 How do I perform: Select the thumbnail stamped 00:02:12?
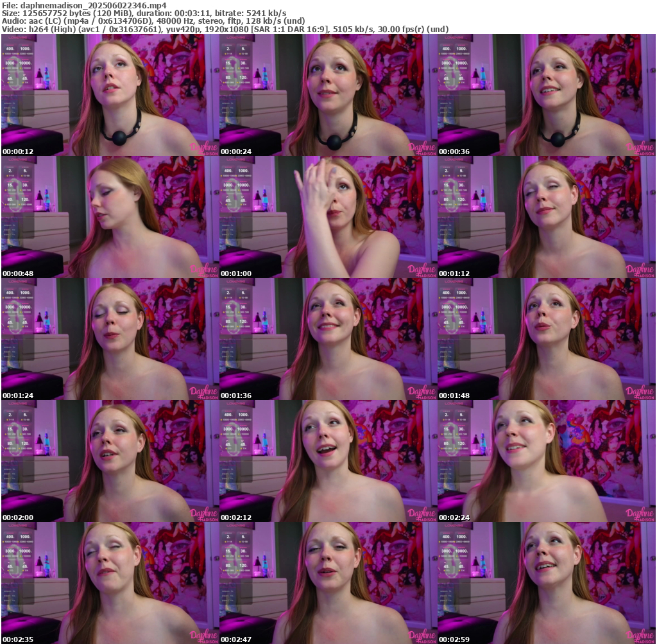(x=328, y=461)
